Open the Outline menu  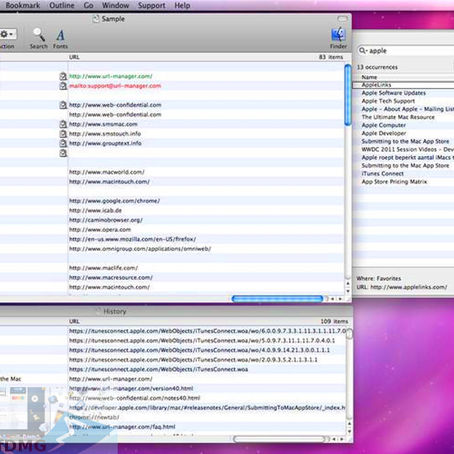pos(62,5)
